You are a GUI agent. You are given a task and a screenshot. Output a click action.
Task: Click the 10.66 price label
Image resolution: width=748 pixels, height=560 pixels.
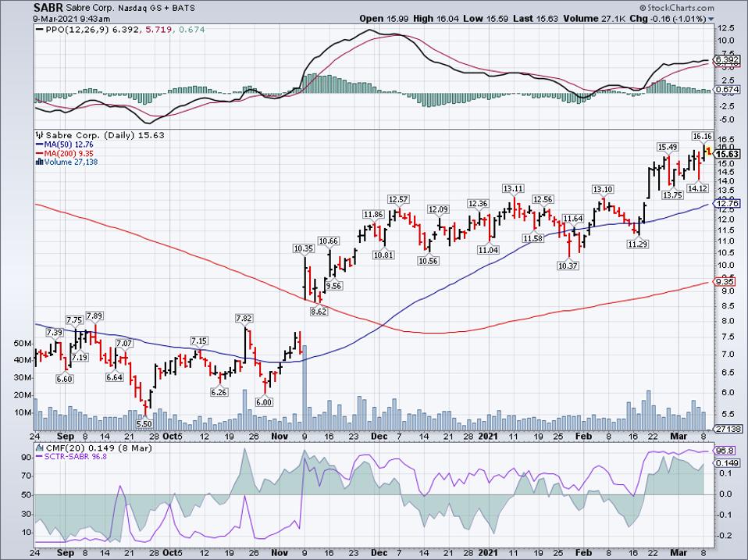329,241
